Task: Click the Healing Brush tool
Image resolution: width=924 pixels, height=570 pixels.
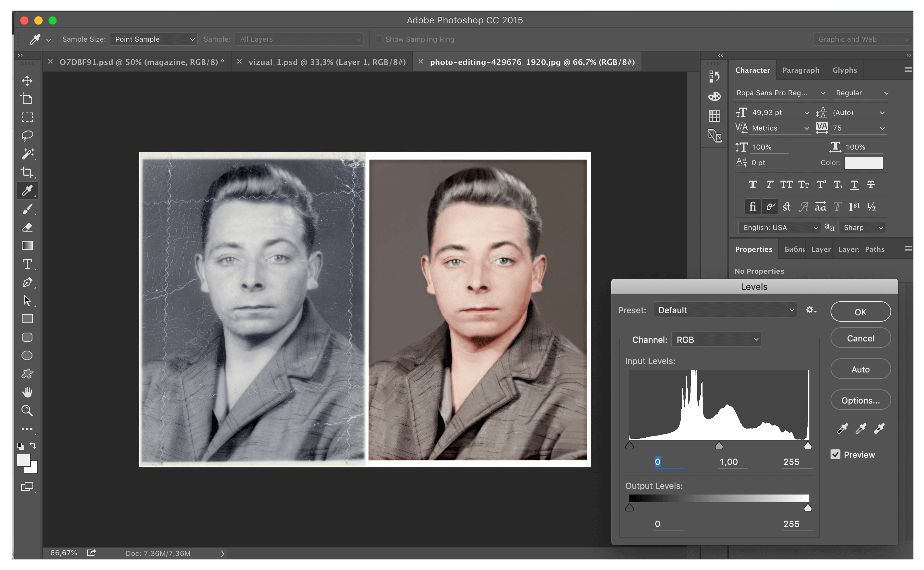Action: coord(26,154)
